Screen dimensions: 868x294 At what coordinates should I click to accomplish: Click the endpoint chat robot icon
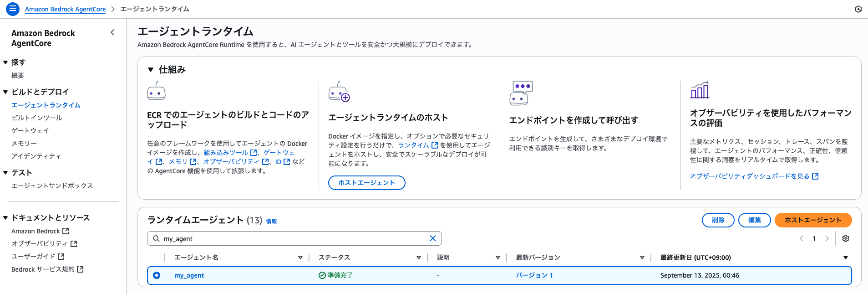[x=521, y=93]
